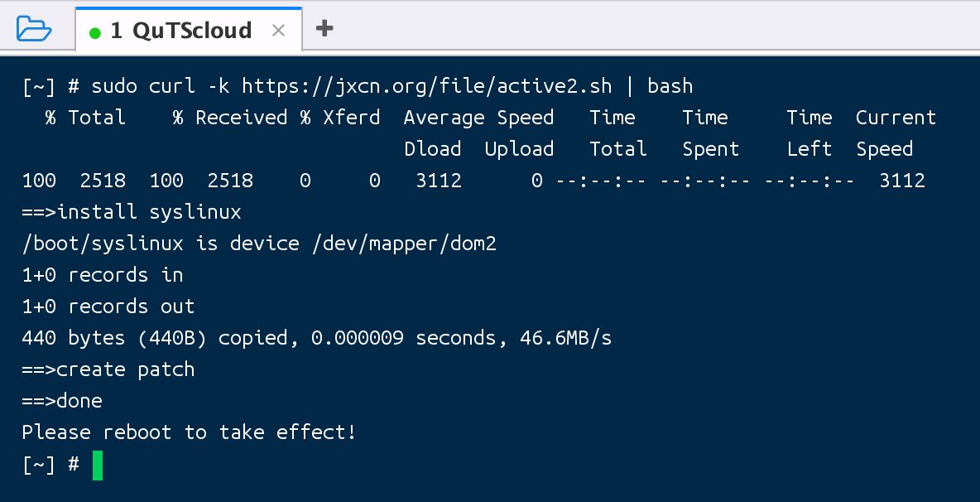Click the word 'bash' in the command
The image size is (980, 502).
[670, 86]
